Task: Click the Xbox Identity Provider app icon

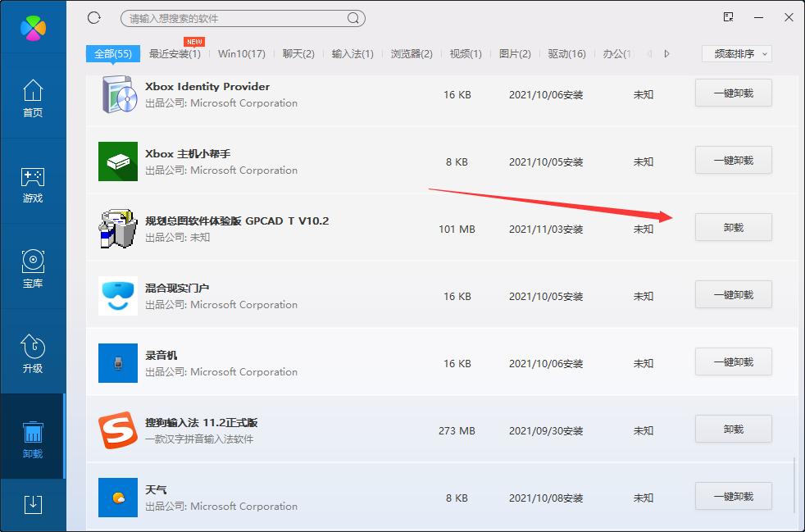Action: [x=118, y=94]
